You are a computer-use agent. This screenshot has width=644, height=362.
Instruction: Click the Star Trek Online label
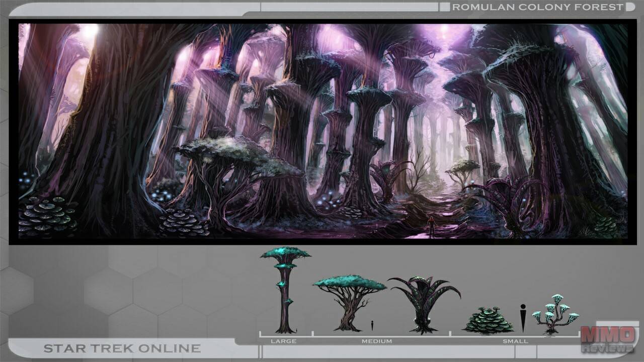click(122, 348)
